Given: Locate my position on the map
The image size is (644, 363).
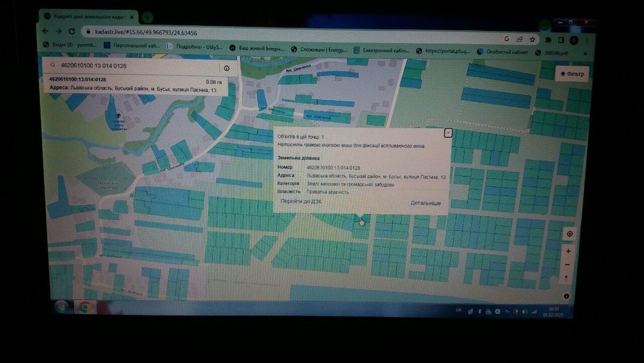Looking at the screenshot, I should coord(570,234).
